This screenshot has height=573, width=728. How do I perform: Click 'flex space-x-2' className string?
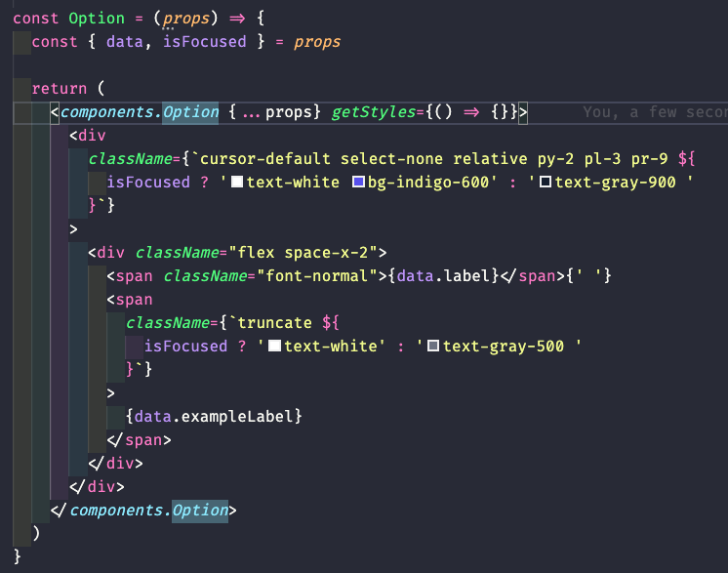(x=303, y=253)
